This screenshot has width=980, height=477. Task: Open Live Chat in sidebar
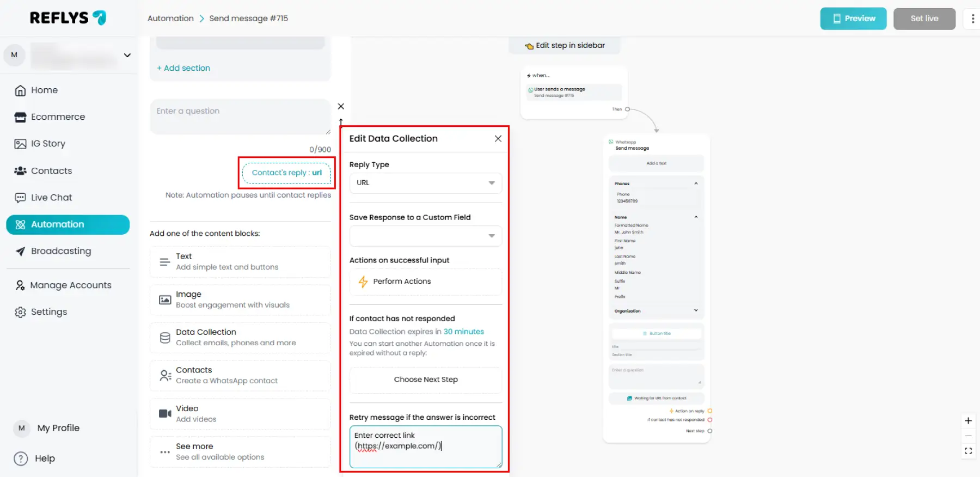51,198
